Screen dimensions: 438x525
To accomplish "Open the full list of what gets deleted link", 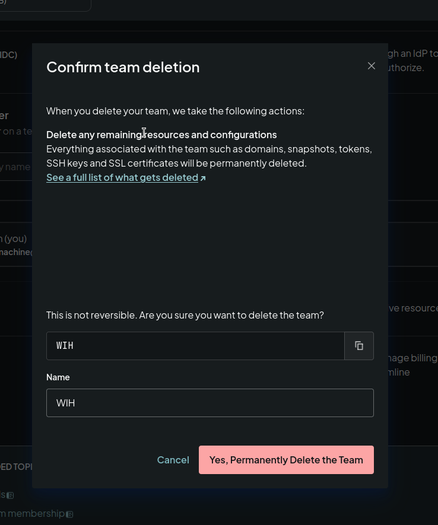I will (126, 177).
